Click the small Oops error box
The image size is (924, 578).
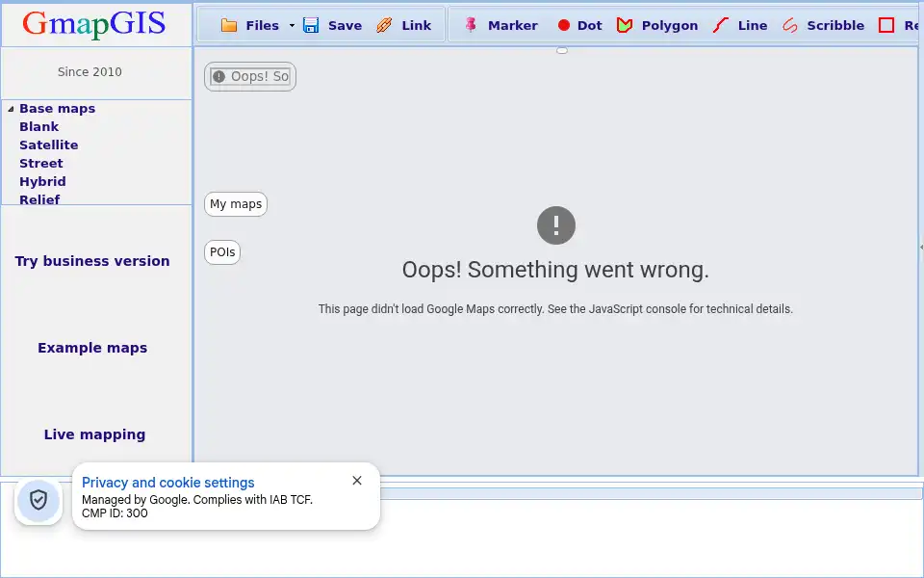coord(250,77)
